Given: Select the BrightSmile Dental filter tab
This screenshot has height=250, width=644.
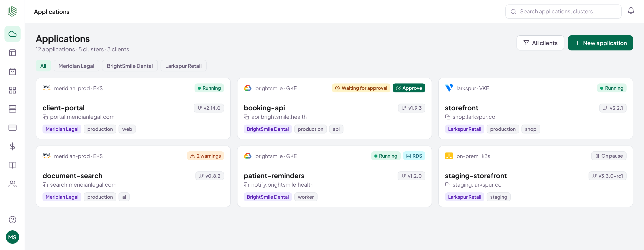Looking at the screenshot, I should [x=130, y=66].
